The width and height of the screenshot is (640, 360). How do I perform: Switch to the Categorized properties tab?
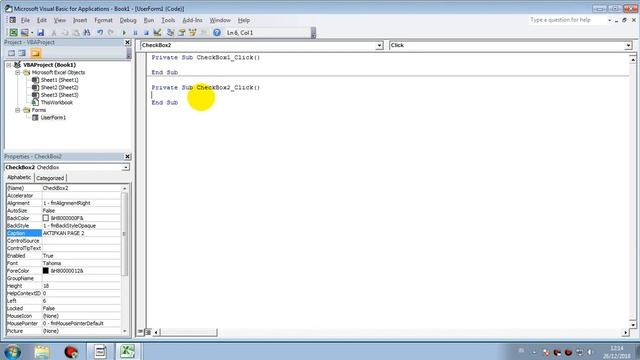(50, 178)
